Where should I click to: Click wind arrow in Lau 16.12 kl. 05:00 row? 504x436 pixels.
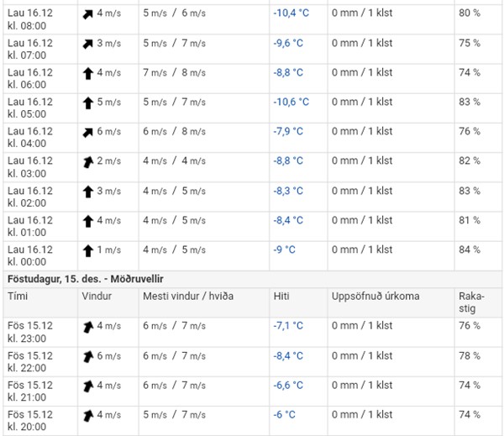[x=88, y=103]
